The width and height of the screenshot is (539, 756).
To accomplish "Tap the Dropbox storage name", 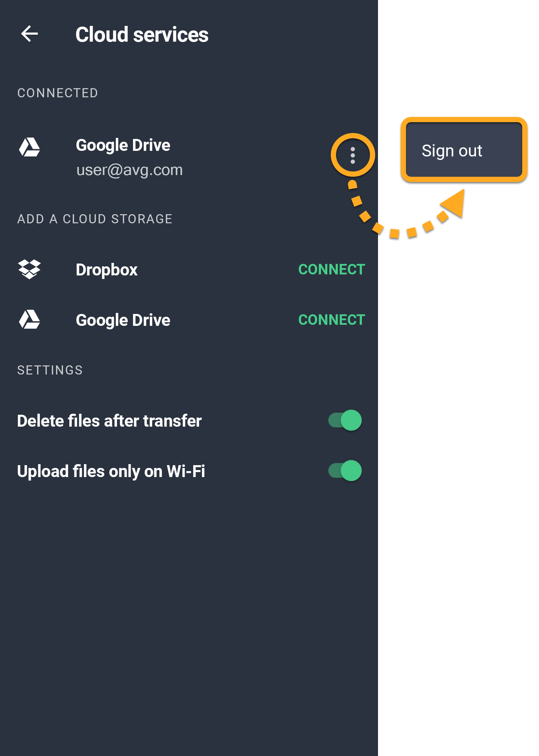I will point(106,270).
